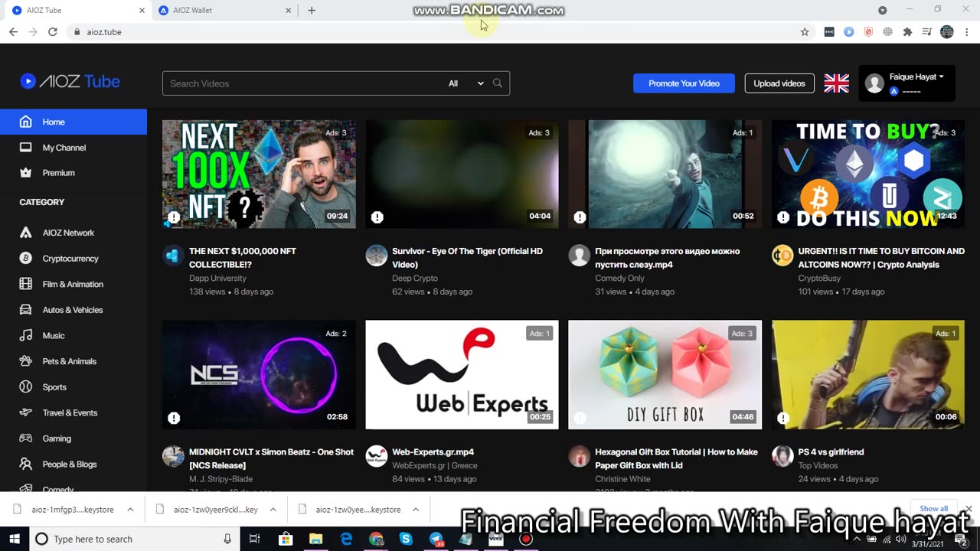This screenshot has height=551, width=980.
Task: Open CryptoBusy channel avatar
Action: [x=782, y=255]
